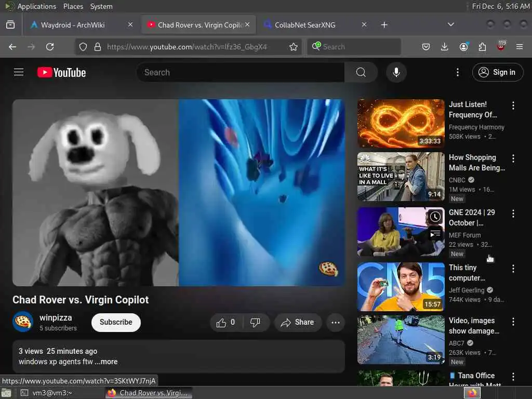This screenshot has width=532, height=399.
Task: Open options menu for How Shopping Malls
Action: pos(513,158)
